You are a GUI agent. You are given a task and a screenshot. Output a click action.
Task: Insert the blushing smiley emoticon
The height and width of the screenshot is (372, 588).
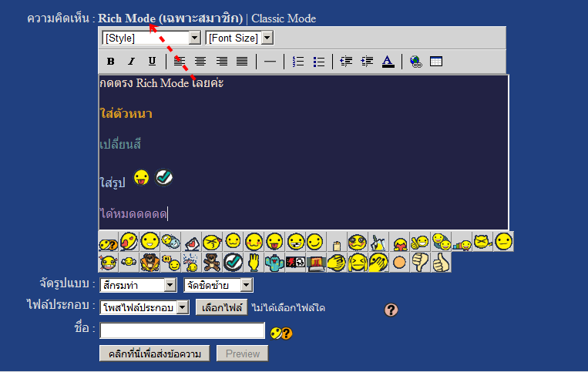[254, 242]
